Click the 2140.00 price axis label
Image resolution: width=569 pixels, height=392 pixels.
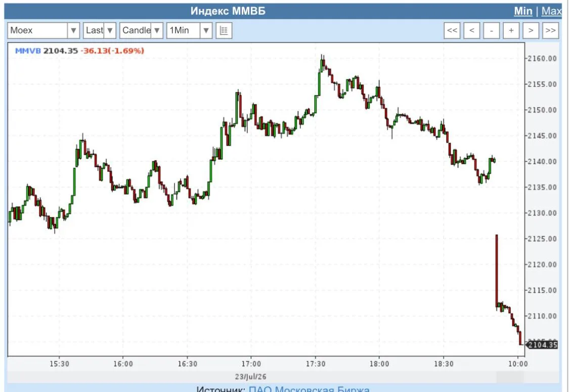click(542, 161)
